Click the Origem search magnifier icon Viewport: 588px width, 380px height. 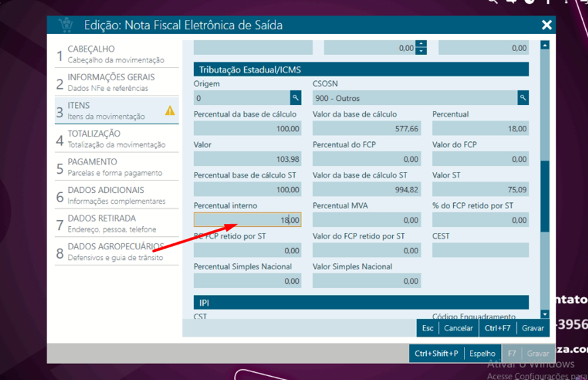[295, 98]
